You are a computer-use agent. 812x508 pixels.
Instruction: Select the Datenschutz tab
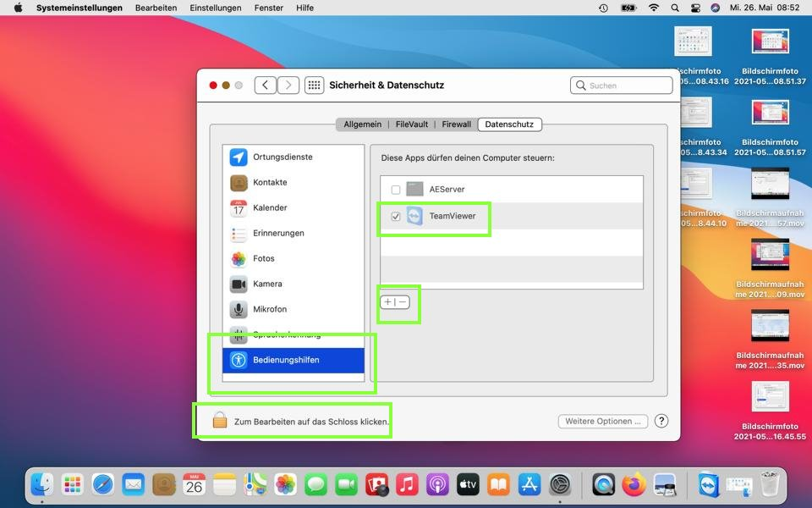coord(509,124)
